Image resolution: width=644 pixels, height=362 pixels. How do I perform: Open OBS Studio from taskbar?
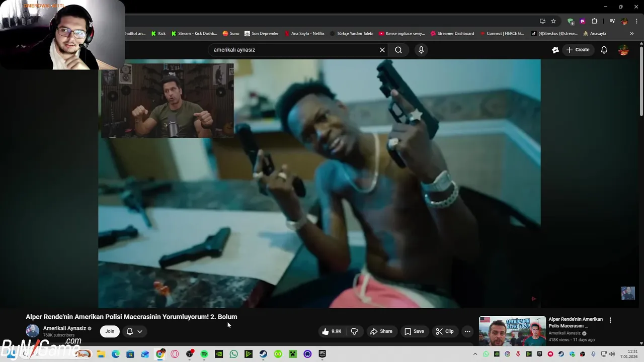(x=190, y=354)
